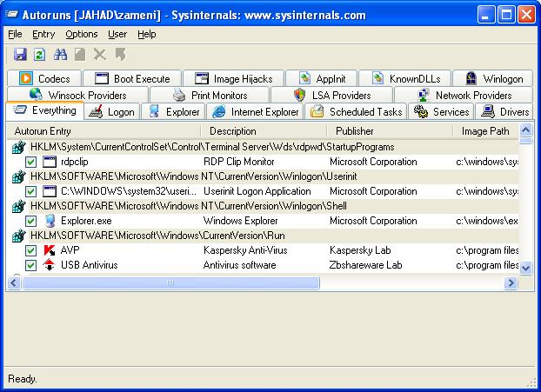Uncheck the rdpclip entry checkbox
541x392 pixels.
(x=30, y=162)
